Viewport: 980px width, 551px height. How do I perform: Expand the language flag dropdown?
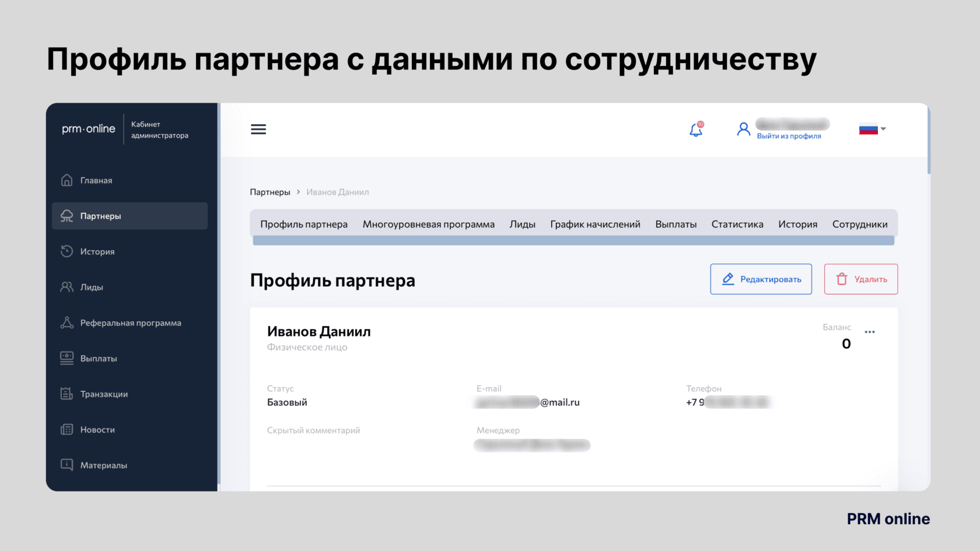(x=873, y=129)
